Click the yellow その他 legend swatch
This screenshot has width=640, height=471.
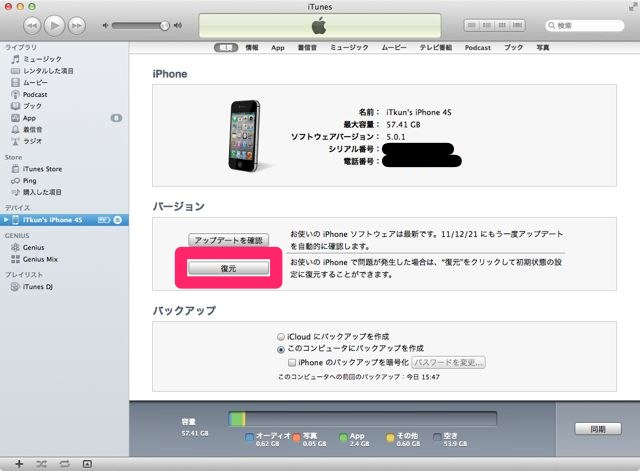[391, 438]
